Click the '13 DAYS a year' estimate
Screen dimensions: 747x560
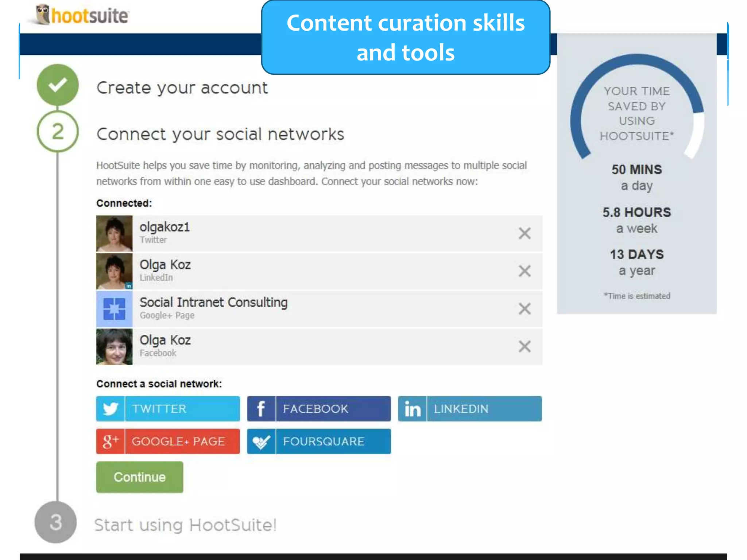coord(637,262)
